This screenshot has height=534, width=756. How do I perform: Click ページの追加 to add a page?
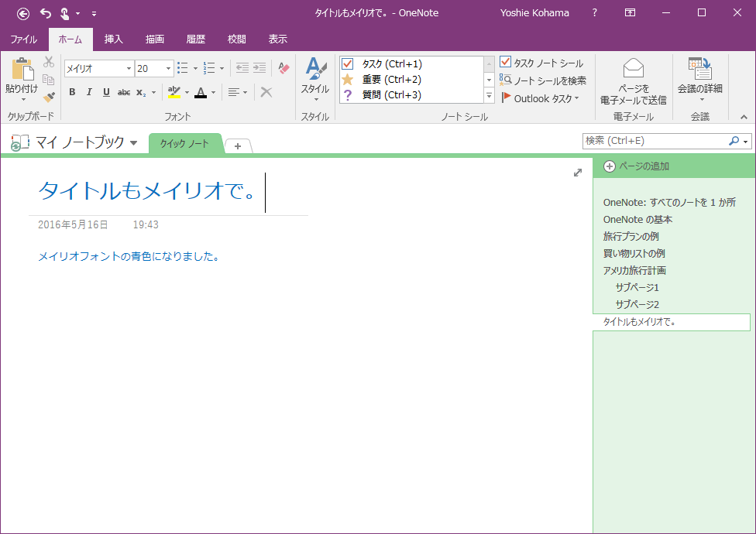636,166
